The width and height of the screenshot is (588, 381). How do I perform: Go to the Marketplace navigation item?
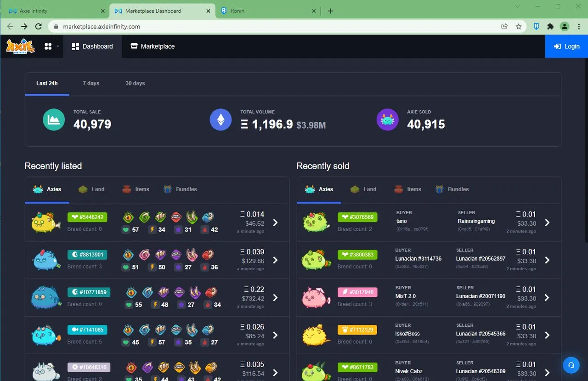tap(153, 46)
